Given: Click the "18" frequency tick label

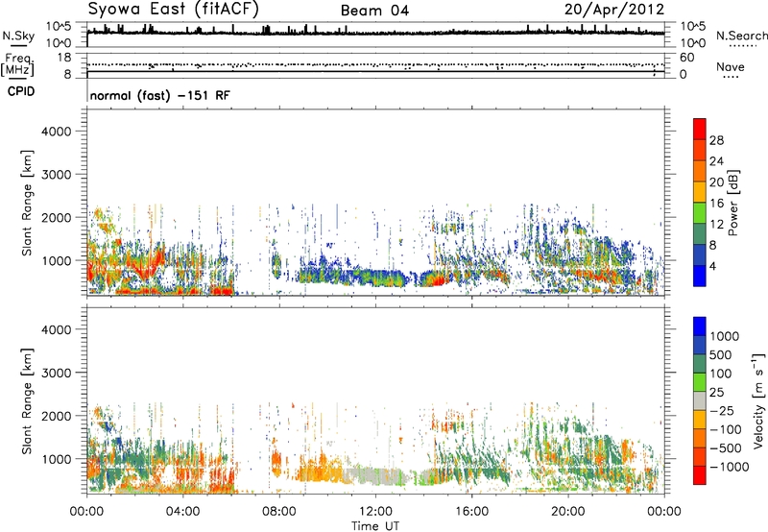Looking at the screenshot, I should 63,58.
